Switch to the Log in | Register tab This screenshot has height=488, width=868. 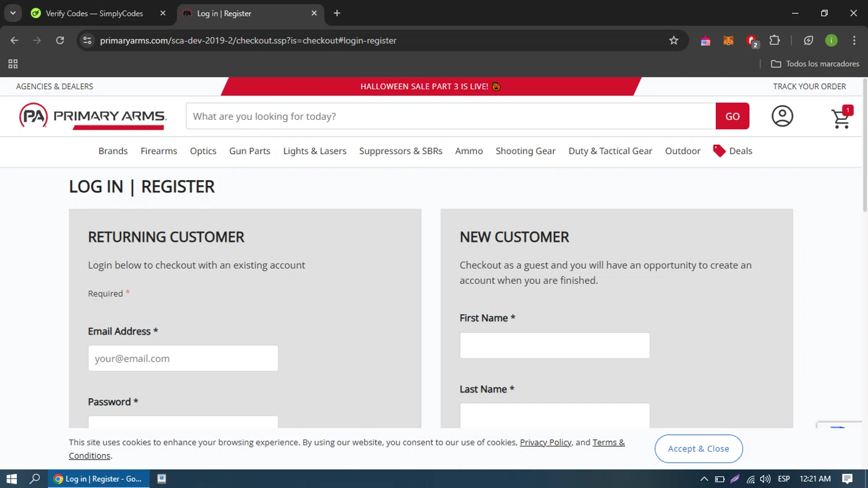[x=224, y=13]
